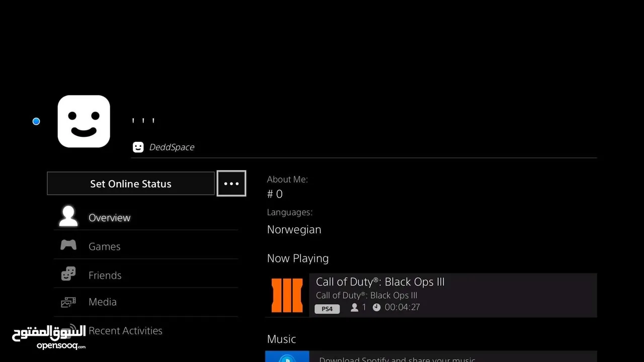644x362 pixels.
Task: Click the play time clock icon
Action: [x=377, y=307]
